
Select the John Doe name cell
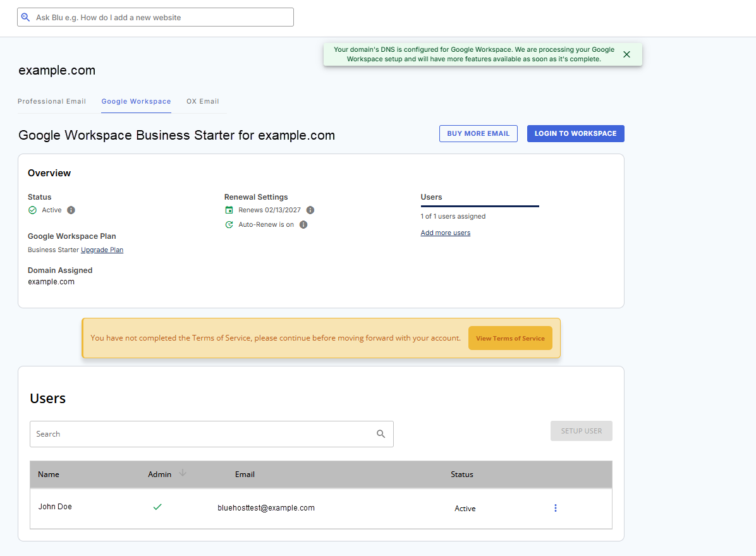coord(55,506)
